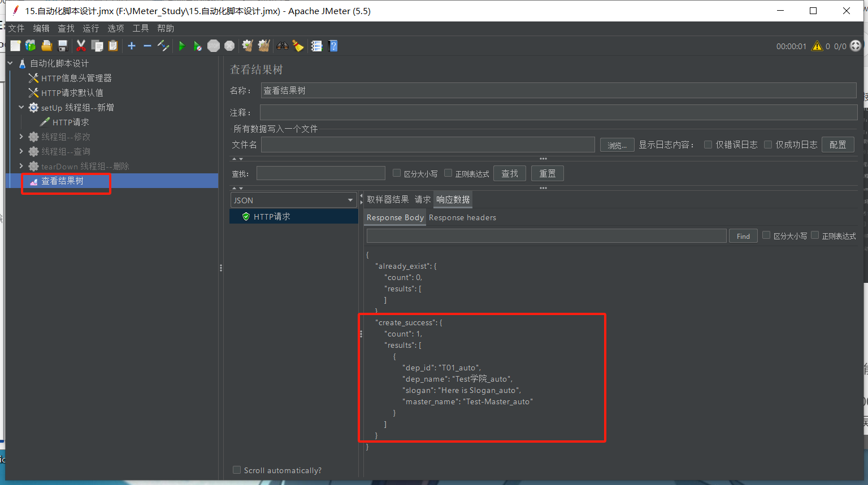
Task: Open the 查找 menu
Action: 66,28
